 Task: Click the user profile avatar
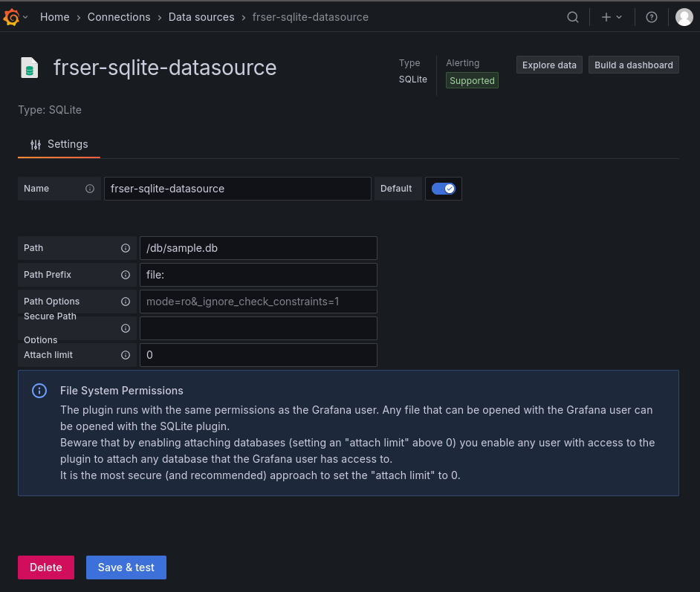684,16
